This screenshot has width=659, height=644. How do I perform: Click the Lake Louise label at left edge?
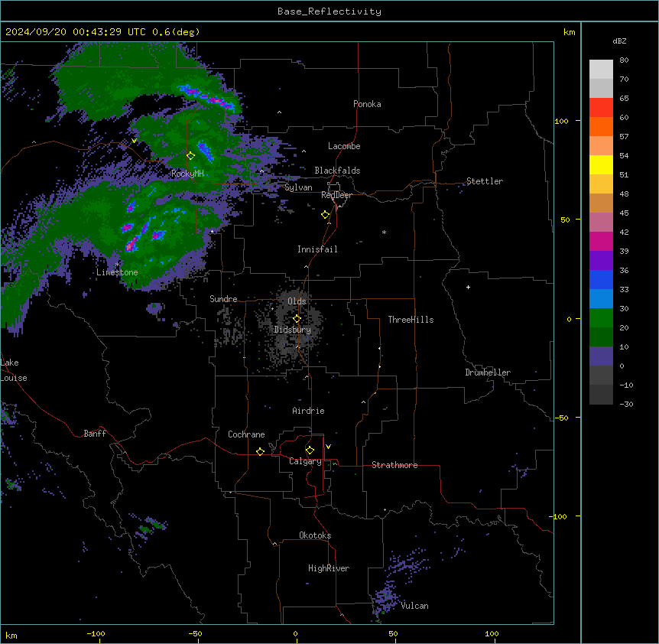click(12, 370)
